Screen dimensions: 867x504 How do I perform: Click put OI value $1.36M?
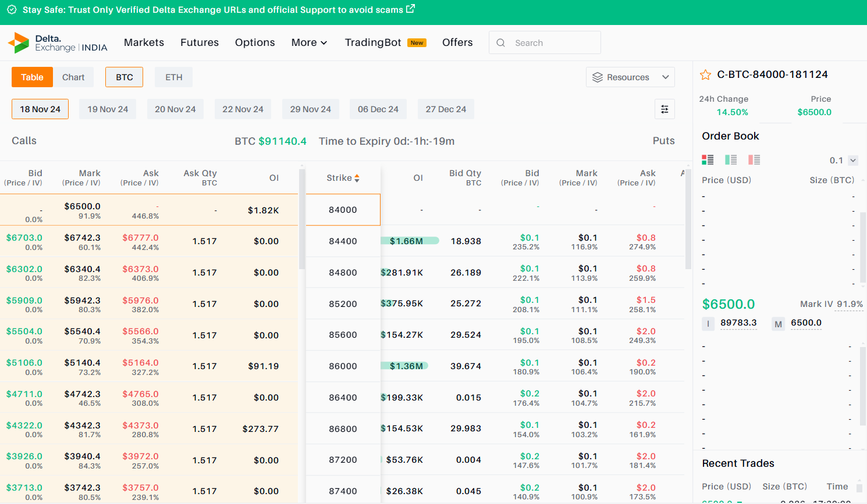point(406,366)
